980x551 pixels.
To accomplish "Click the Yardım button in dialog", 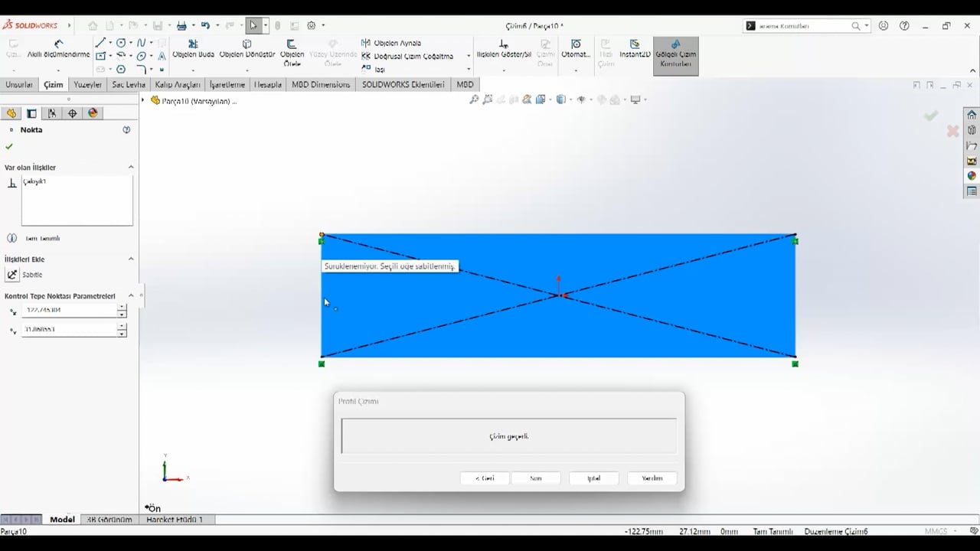I will [652, 478].
